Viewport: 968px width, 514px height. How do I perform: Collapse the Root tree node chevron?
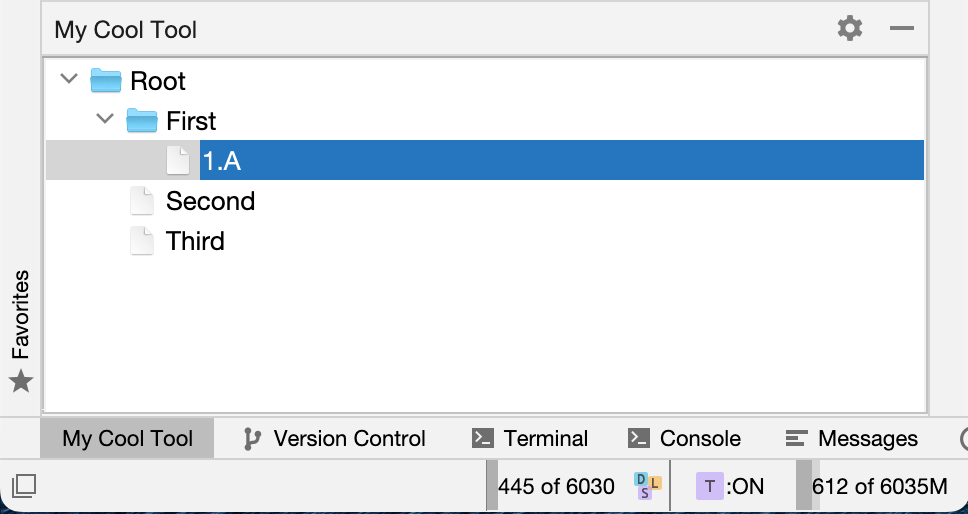pyautogui.click(x=69, y=79)
